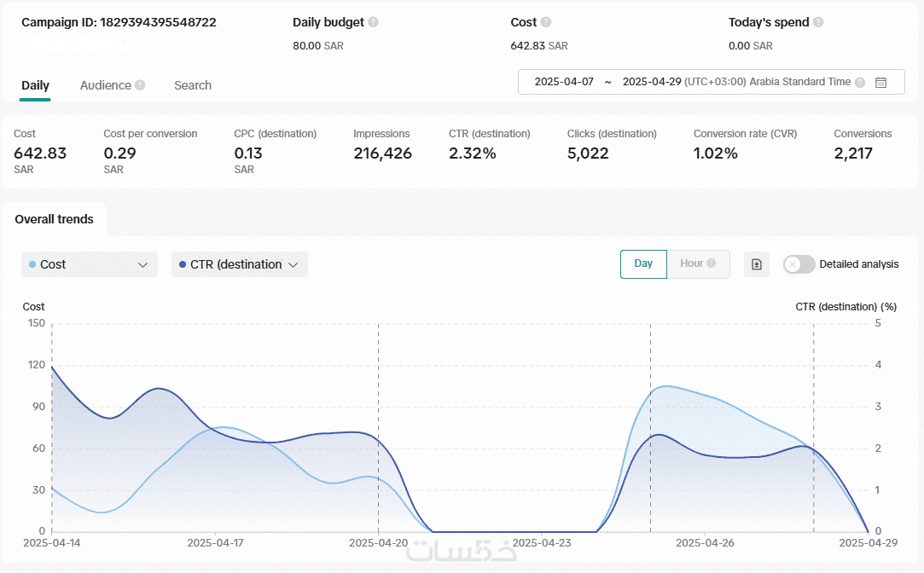
Task: Click the Today's spend info icon
Action: click(818, 22)
